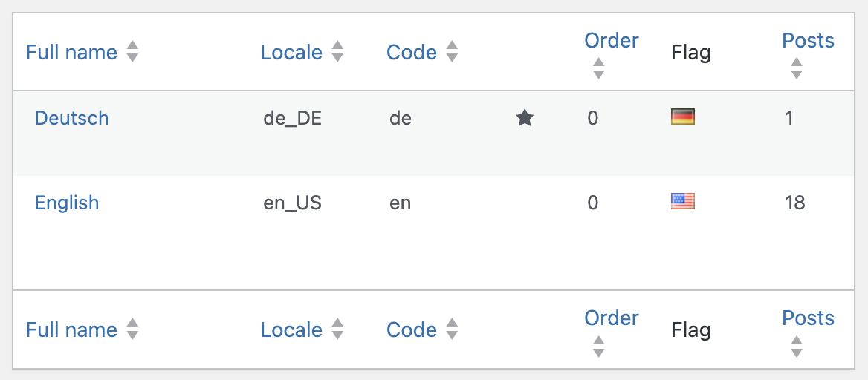Open the Deutsch language link
Screen dimensions: 868x380
(72, 118)
